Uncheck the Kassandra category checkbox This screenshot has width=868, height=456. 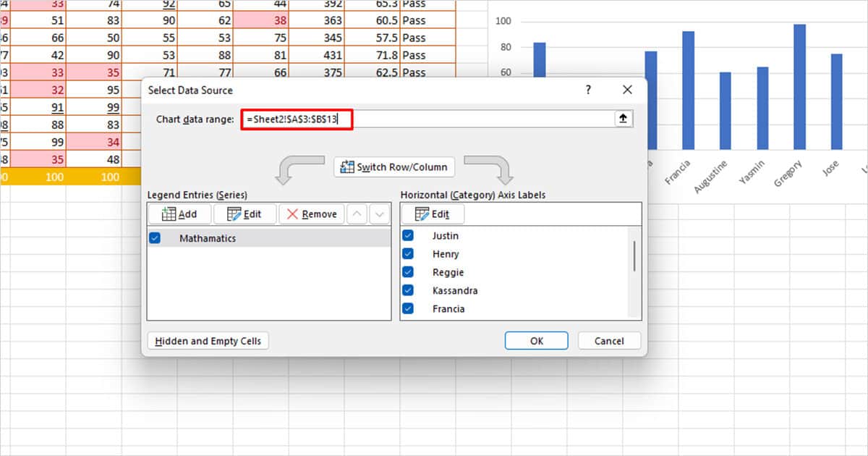point(408,290)
